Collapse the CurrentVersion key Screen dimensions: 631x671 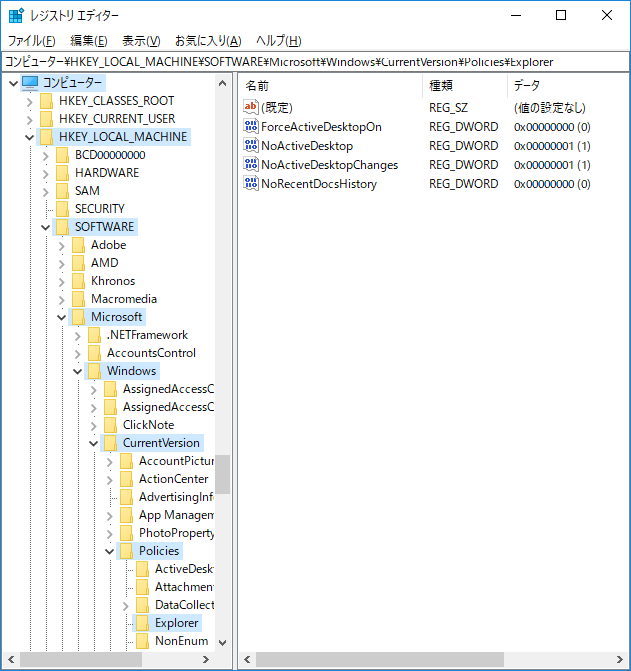click(x=93, y=443)
